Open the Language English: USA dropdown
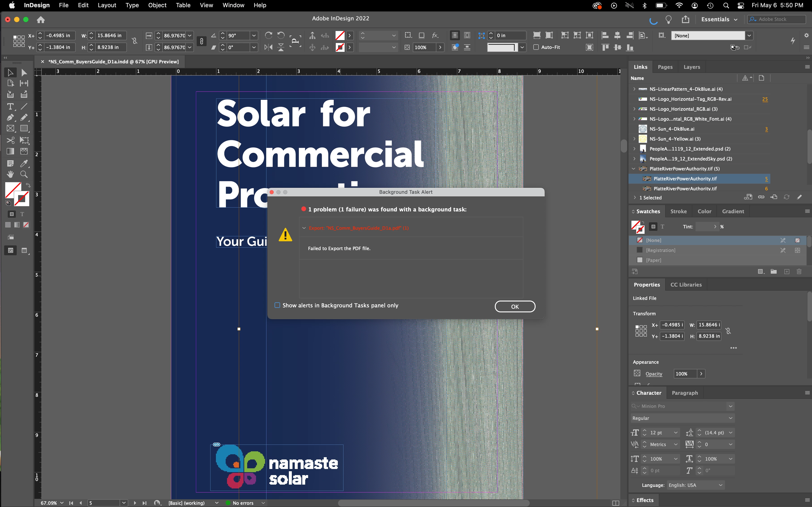Screen dimensions: 812x507 point(696,485)
